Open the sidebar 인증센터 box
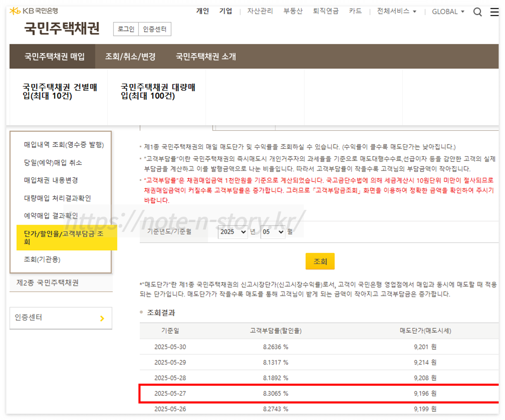 [61, 318]
